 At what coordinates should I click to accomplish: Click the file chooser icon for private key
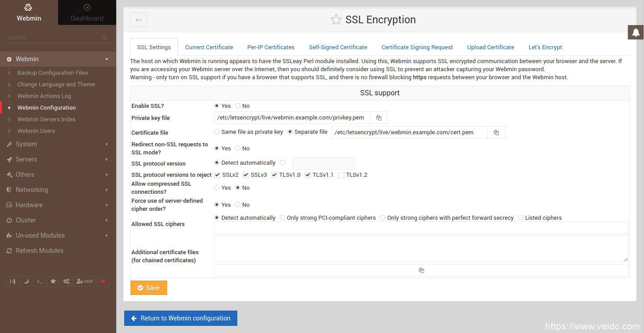coord(379,118)
